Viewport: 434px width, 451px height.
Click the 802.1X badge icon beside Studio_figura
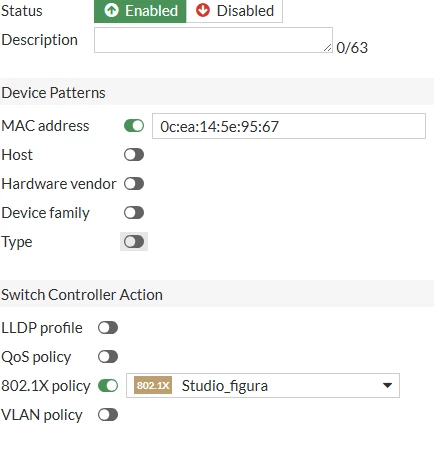pyautogui.click(x=153, y=385)
